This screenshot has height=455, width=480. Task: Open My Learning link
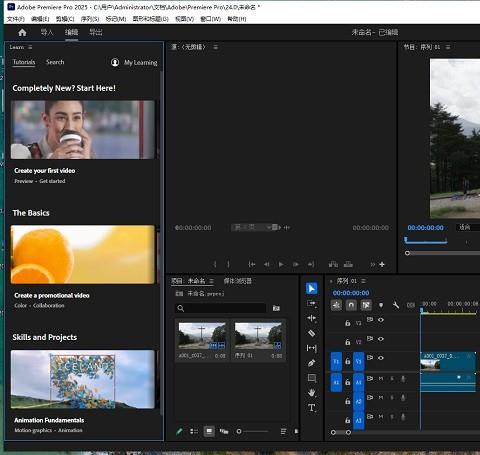140,62
